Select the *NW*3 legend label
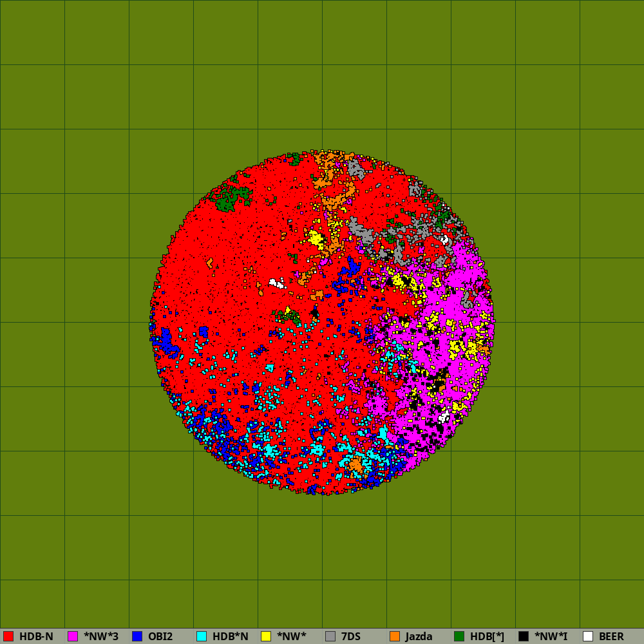 coord(101,637)
